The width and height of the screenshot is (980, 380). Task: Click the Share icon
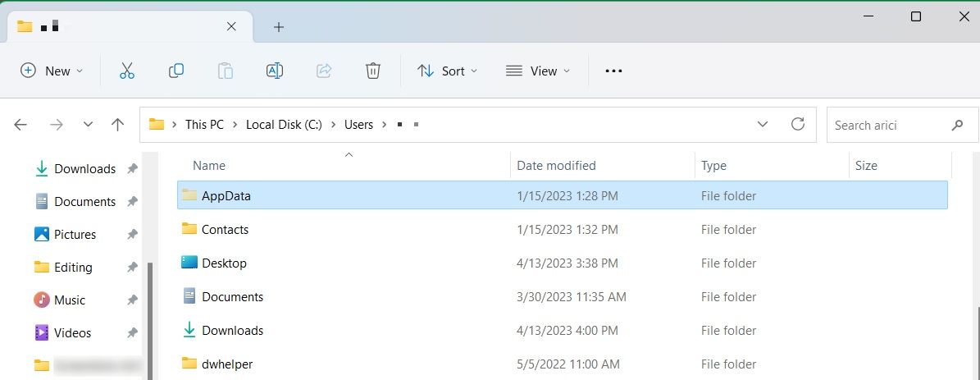[324, 71]
